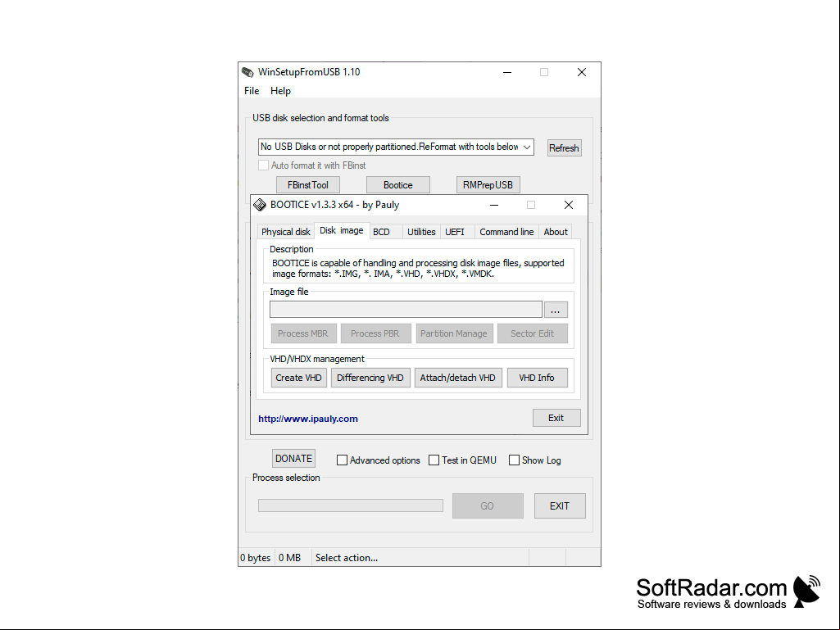Open the Help menu in WinSetupFromUSB

[281, 91]
